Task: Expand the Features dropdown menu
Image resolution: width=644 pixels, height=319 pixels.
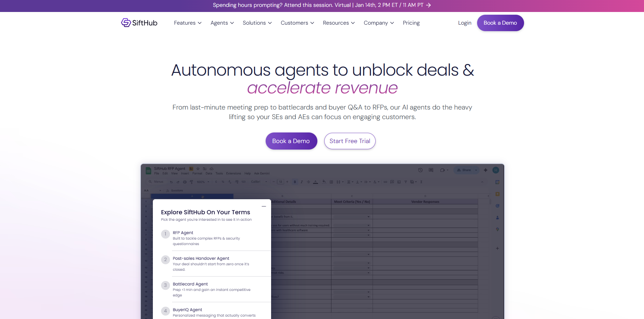Action: point(188,23)
